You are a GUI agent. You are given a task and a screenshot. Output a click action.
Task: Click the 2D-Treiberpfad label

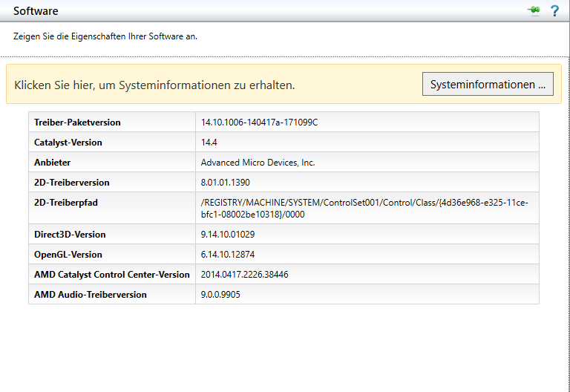(66, 203)
